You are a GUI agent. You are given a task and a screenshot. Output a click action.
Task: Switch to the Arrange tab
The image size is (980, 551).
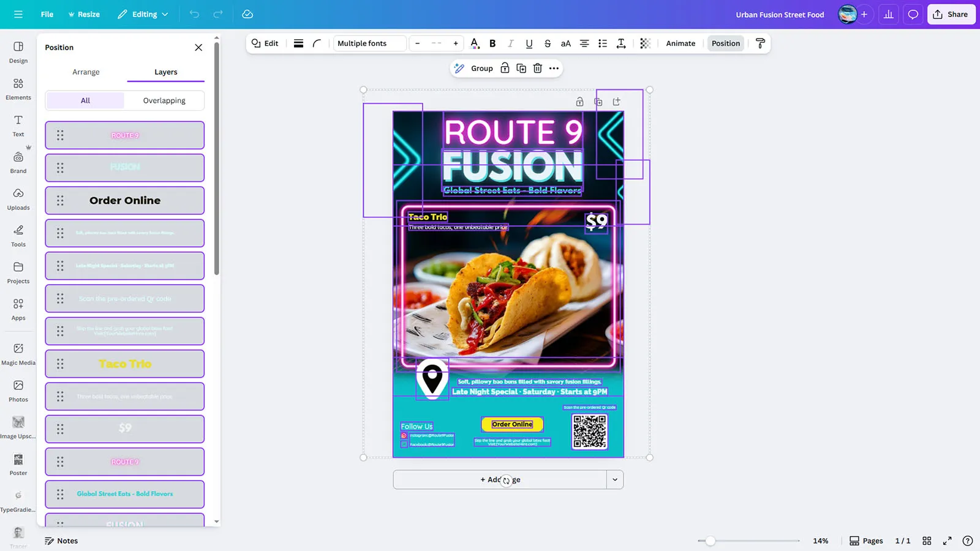coord(86,72)
